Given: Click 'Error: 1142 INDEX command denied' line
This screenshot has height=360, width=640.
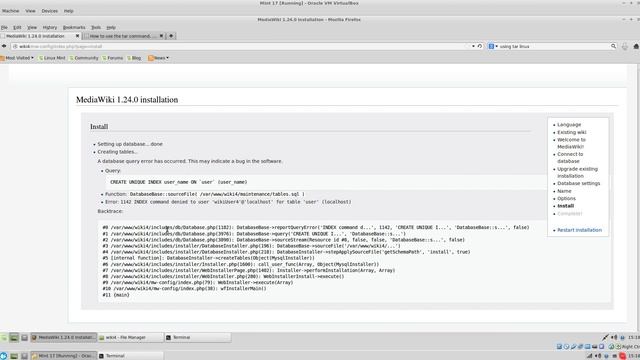Looking at the screenshot, I should [x=228, y=202].
